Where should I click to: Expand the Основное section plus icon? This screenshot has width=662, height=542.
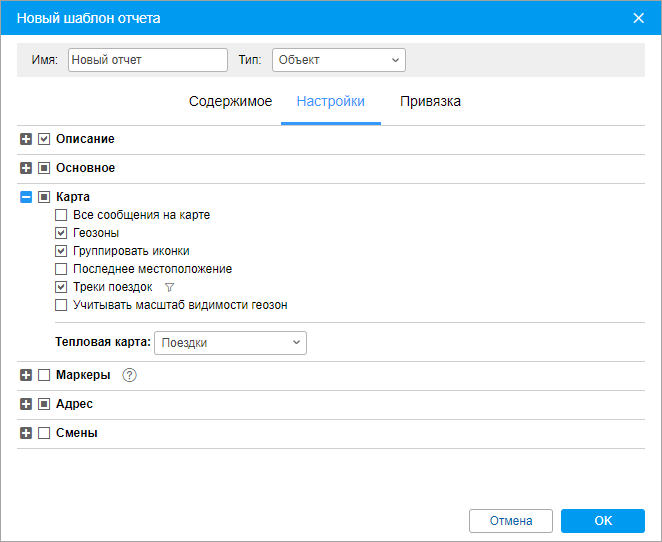click(26, 168)
